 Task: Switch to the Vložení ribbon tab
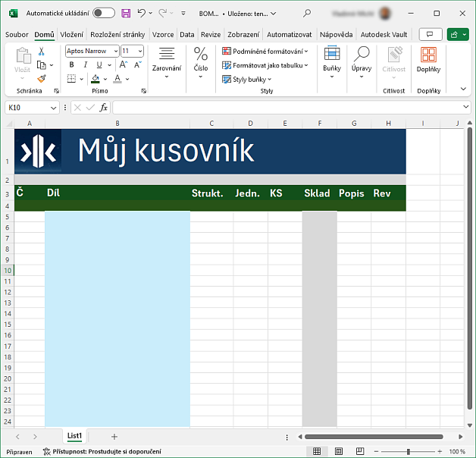point(72,35)
